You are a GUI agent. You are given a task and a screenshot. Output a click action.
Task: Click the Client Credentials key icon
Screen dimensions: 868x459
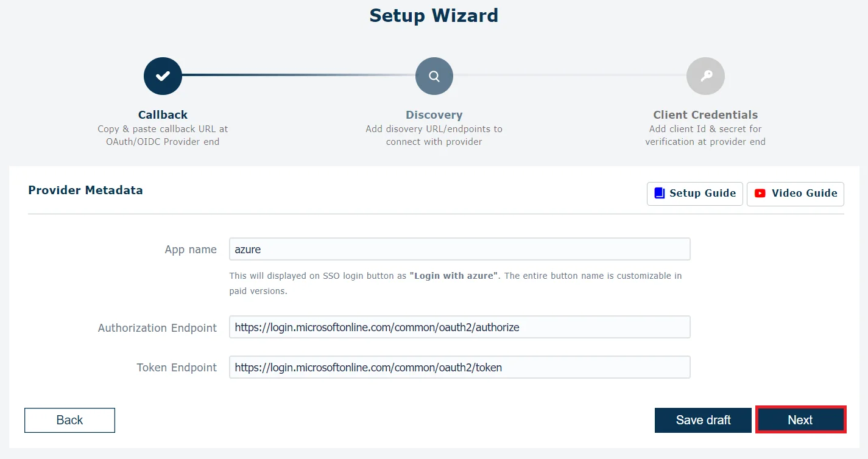(705, 76)
